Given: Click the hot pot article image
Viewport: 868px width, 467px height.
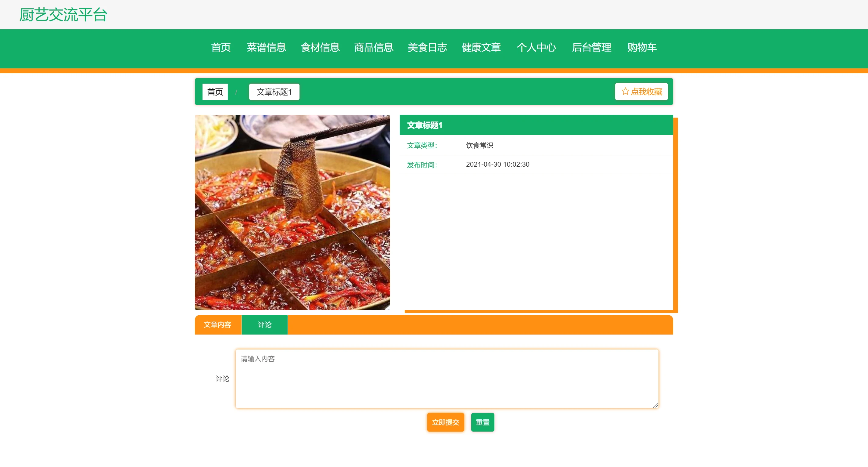Looking at the screenshot, I should (x=292, y=212).
